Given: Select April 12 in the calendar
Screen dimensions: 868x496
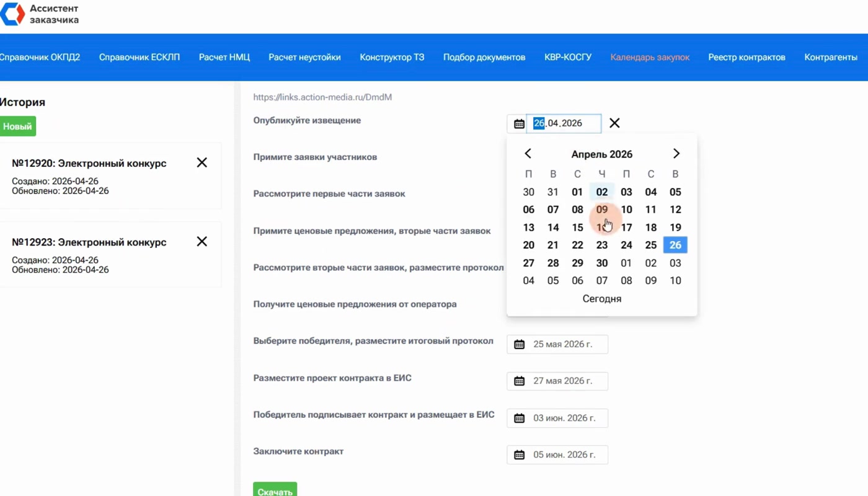Looking at the screenshot, I should point(675,210).
